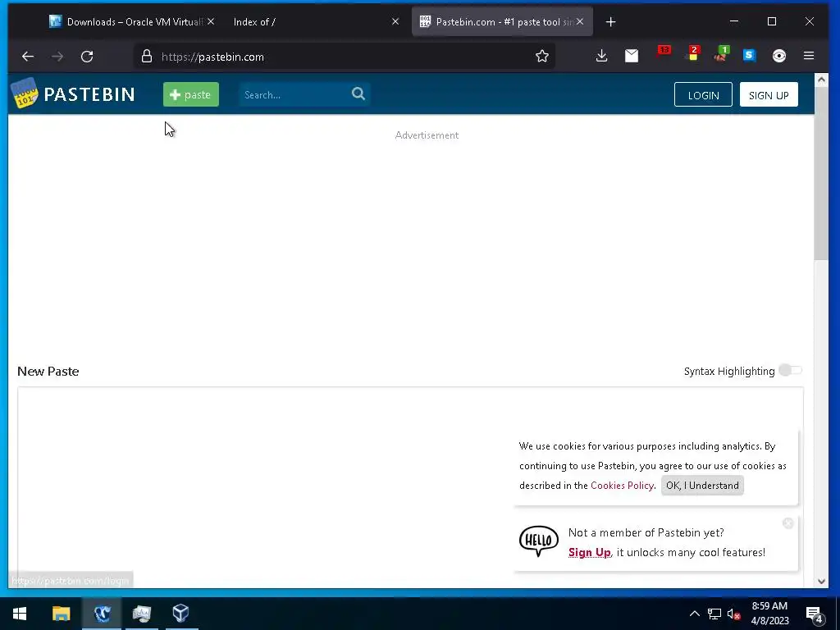Close the Index of / tab
The width and height of the screenshot is (840, 630).
pos(395,21)
